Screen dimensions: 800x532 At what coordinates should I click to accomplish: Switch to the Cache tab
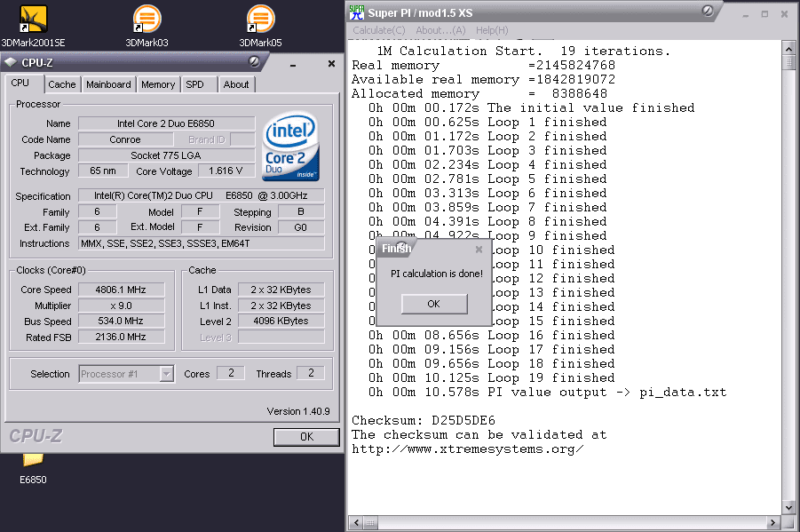tap(62, 84)
